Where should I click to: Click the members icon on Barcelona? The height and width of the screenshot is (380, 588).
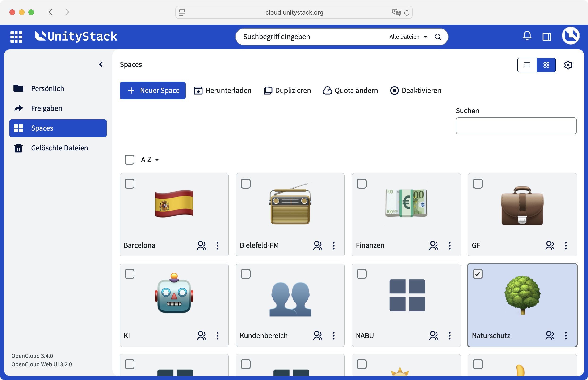coord(202,245)
